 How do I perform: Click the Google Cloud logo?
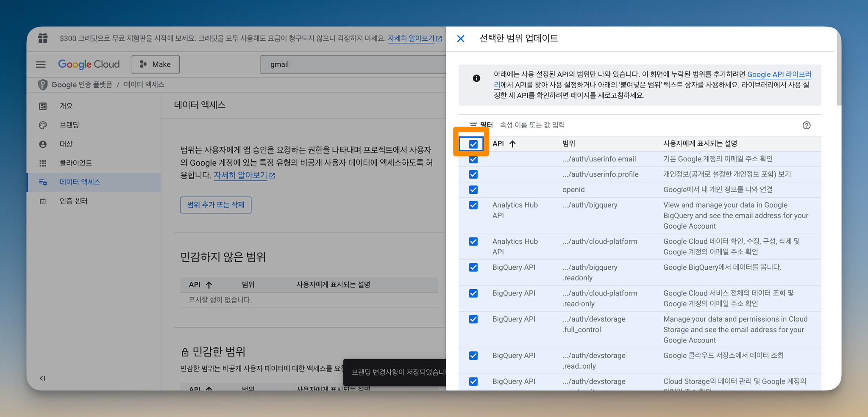89,64
